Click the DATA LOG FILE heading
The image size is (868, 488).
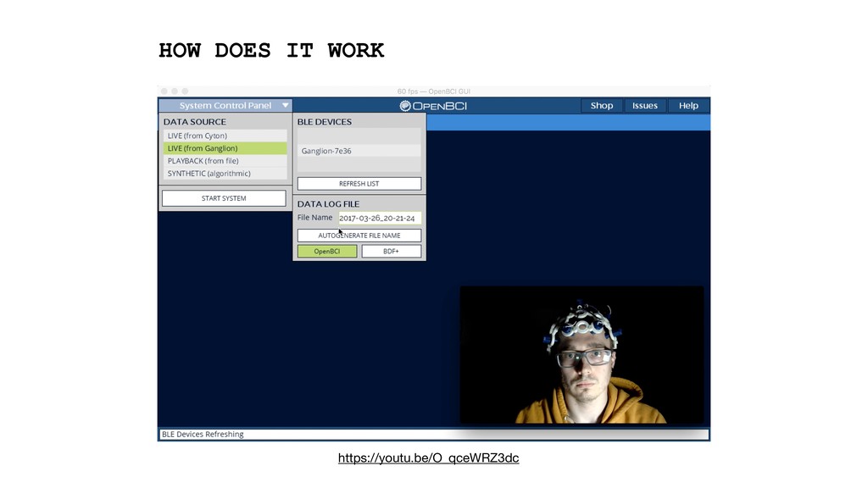pyautogui.click(x=328, y=204)
